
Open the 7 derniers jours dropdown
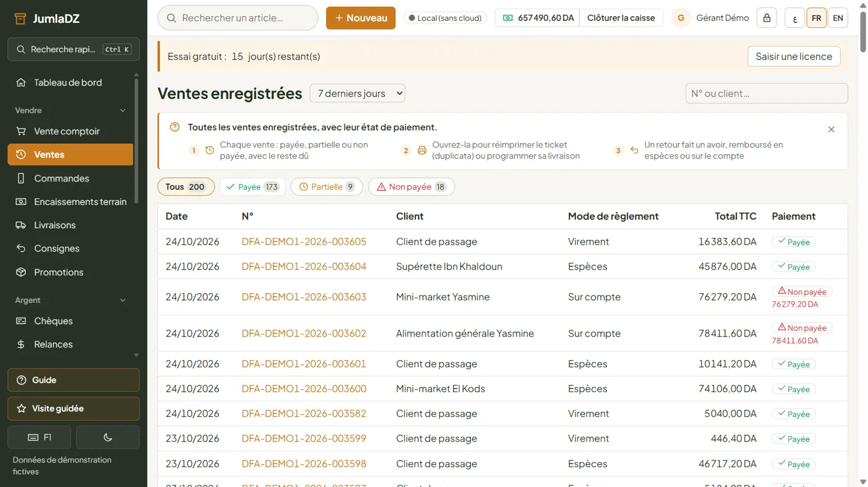click(x=357, y=94)
